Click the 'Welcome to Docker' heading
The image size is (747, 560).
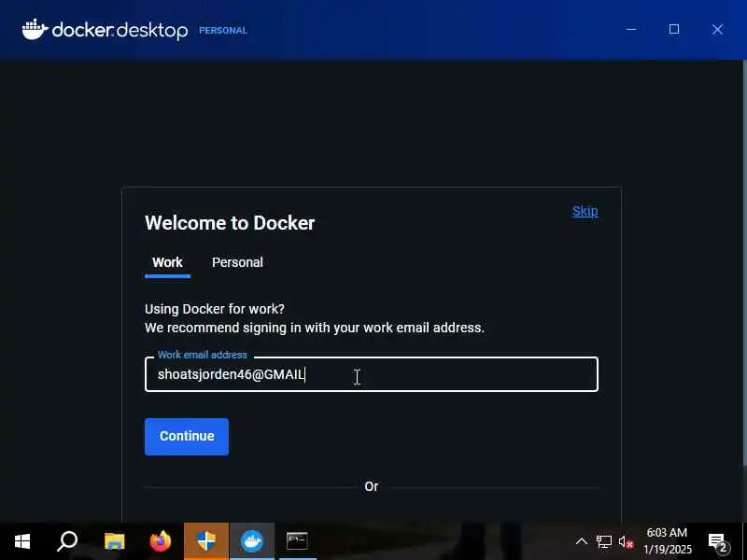(x=230, y=223)
